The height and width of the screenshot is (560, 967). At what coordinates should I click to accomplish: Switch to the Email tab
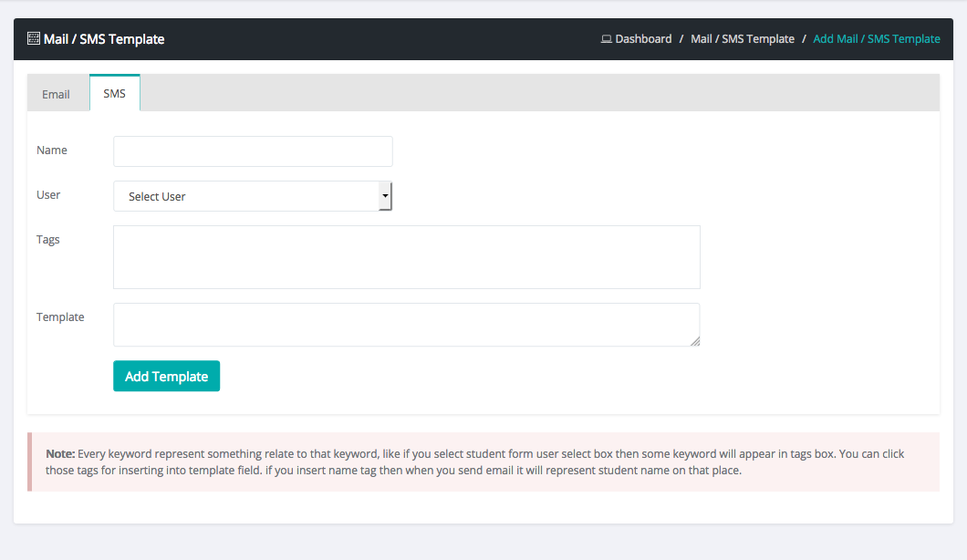(x=56, y=94)
